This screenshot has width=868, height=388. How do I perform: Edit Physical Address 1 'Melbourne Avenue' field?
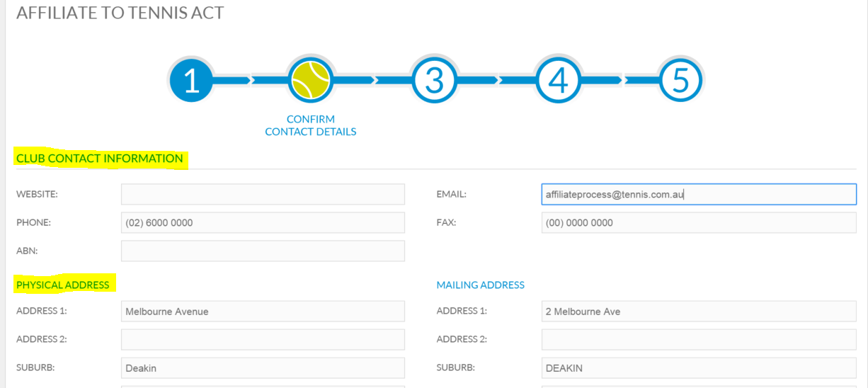point(263,311)
